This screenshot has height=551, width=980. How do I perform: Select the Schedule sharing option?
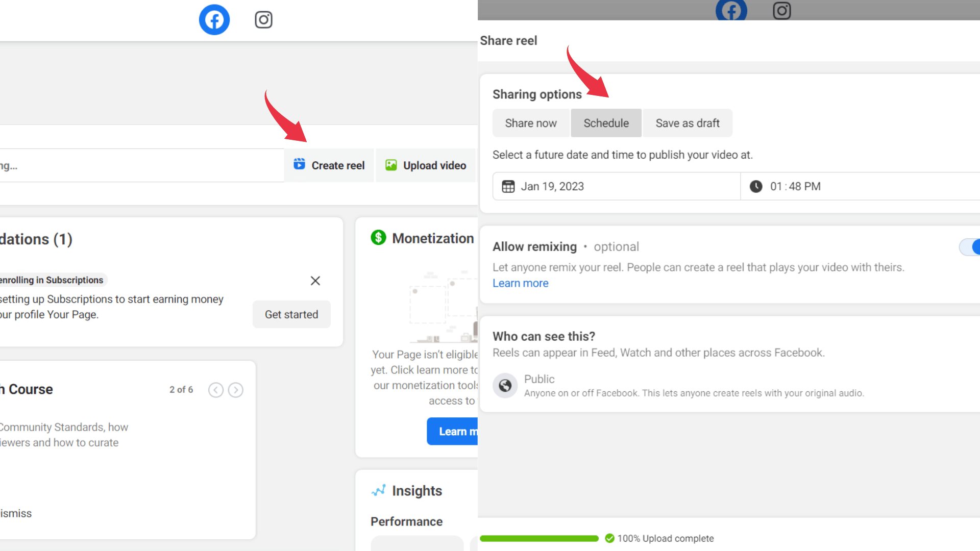(x=606, y=123)
